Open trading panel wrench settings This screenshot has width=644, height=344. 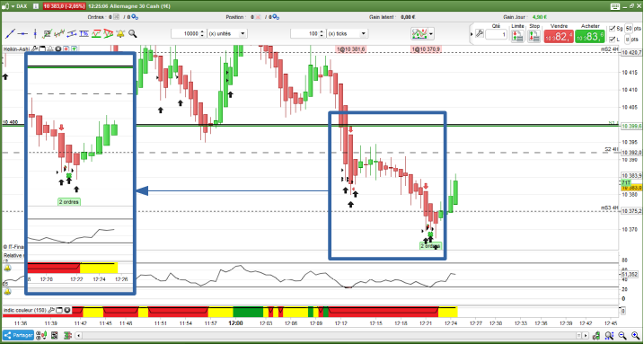pyautogui.click(x=480, y=33)
